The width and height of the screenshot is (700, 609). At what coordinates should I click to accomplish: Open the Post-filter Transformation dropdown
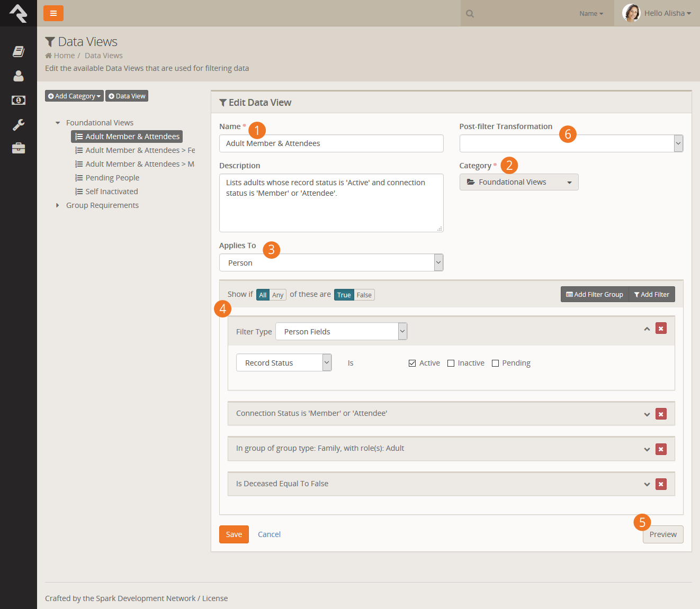tap(571, 143)
